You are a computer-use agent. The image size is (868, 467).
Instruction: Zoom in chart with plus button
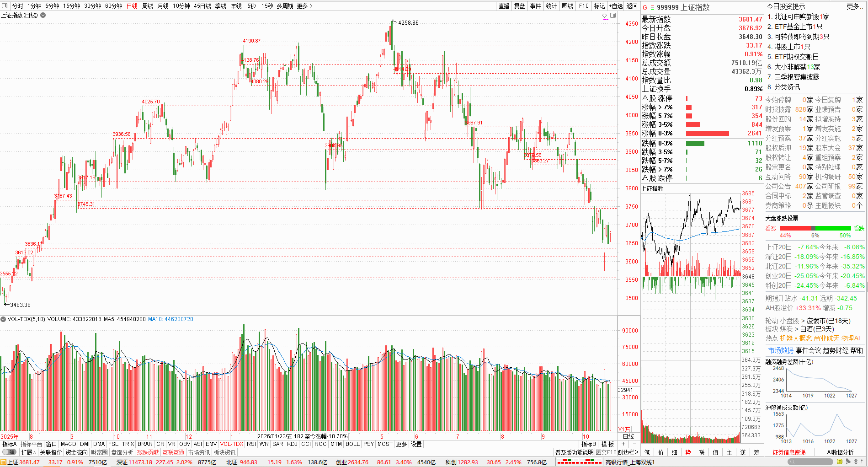coord(623,444)
